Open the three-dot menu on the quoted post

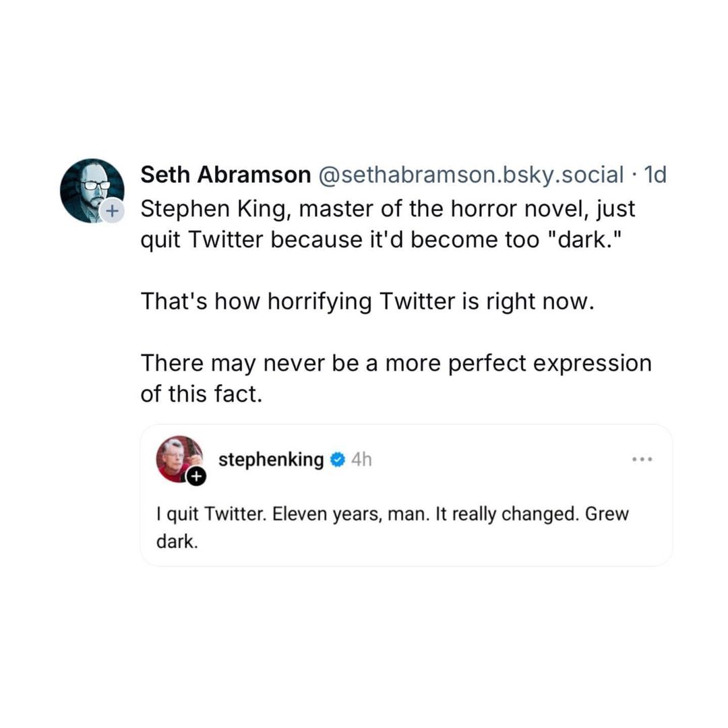[642, 459]
